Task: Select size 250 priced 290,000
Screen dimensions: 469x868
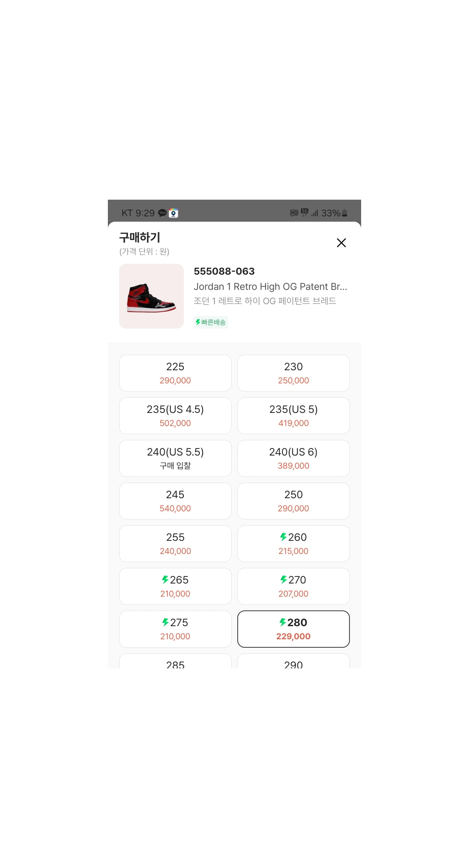Action: point(294,501)
